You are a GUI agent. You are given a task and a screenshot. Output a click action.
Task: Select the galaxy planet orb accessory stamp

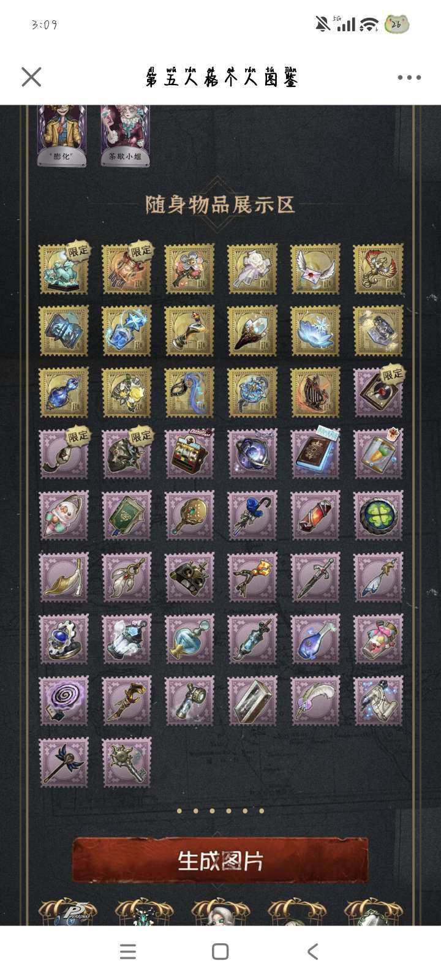tap(252, 453)
